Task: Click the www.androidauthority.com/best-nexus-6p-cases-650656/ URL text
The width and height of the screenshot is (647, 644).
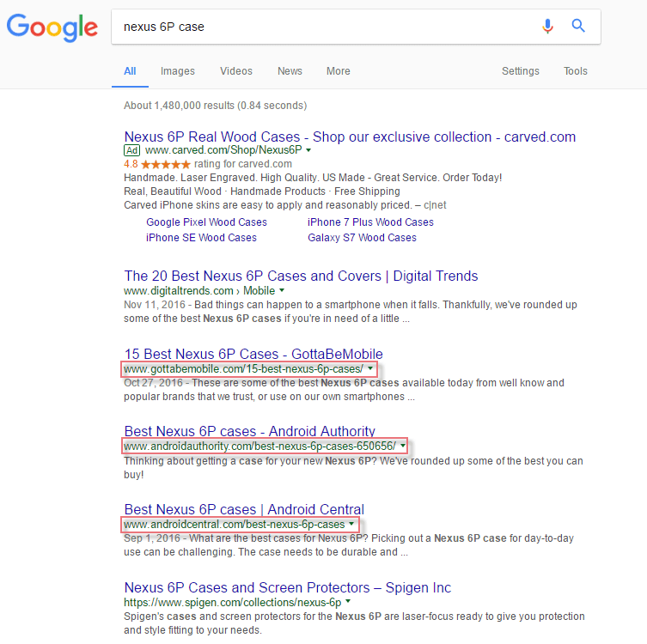Action: click(x=260, y=447)
